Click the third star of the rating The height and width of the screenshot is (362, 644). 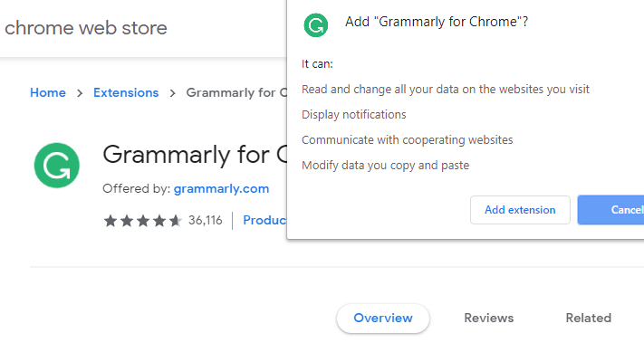(x=143, y=221)
